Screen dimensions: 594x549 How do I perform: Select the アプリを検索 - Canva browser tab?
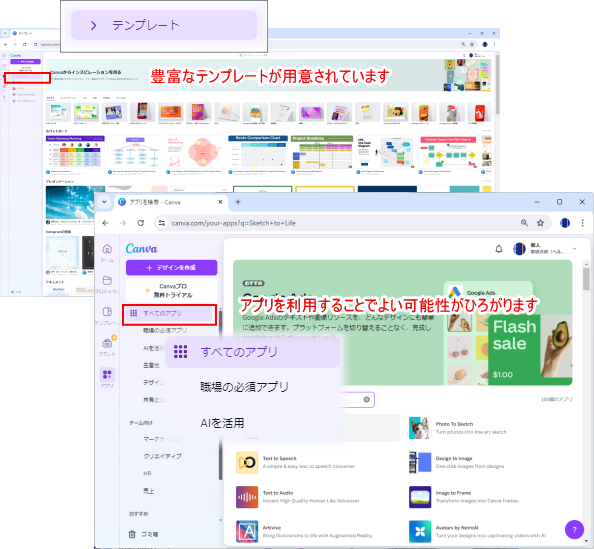(170, 202)
